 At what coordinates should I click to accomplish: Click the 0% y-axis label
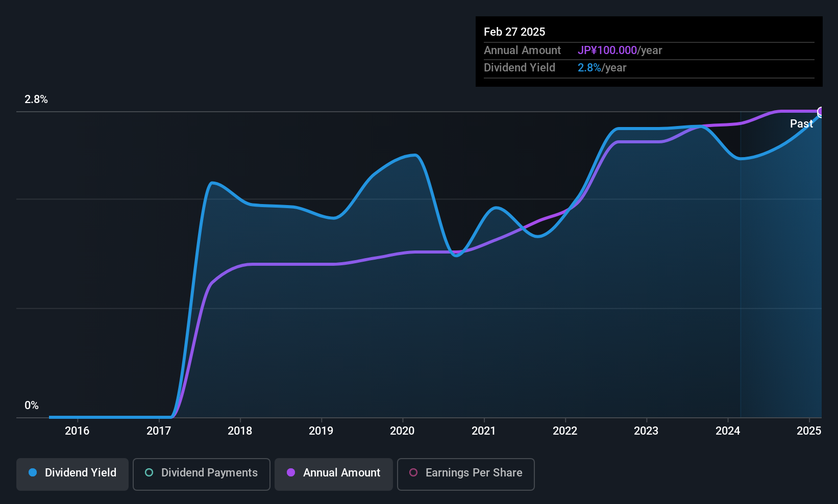pos(32,406)
